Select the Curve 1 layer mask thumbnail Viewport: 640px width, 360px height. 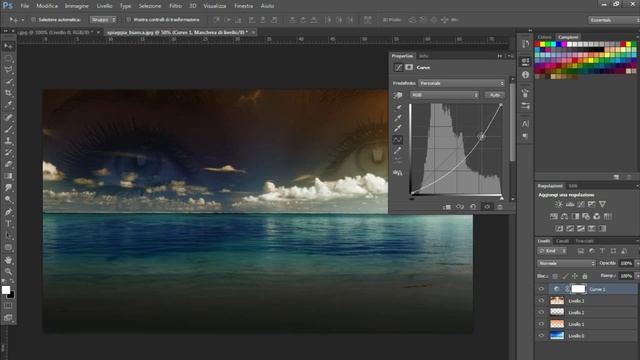click(578, 289)
